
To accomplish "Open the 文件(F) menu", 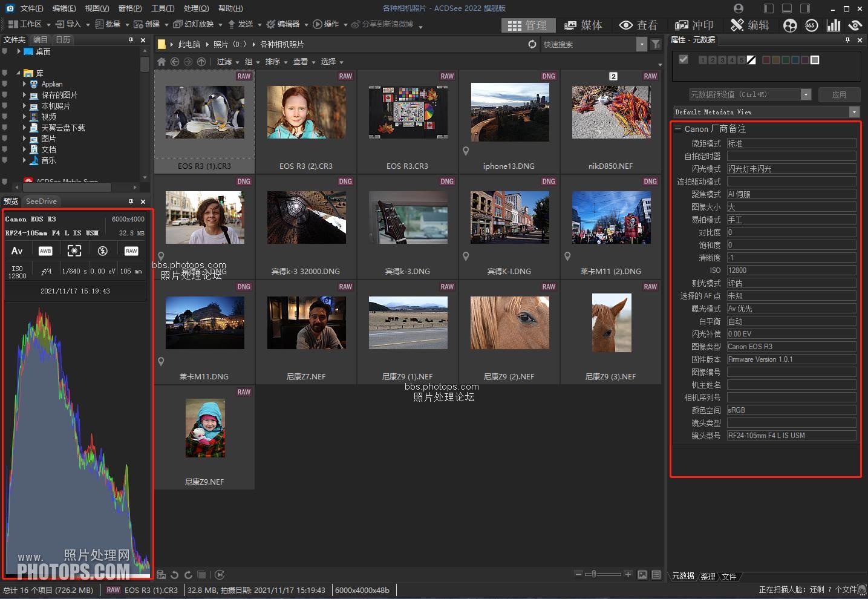I will 31,8.
